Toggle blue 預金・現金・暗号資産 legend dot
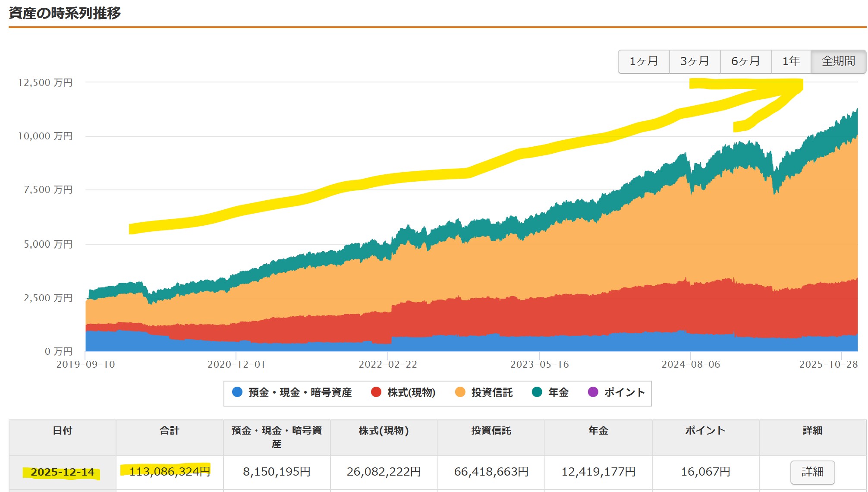This screenshot has height=492, width=868. tap(237, 392)
